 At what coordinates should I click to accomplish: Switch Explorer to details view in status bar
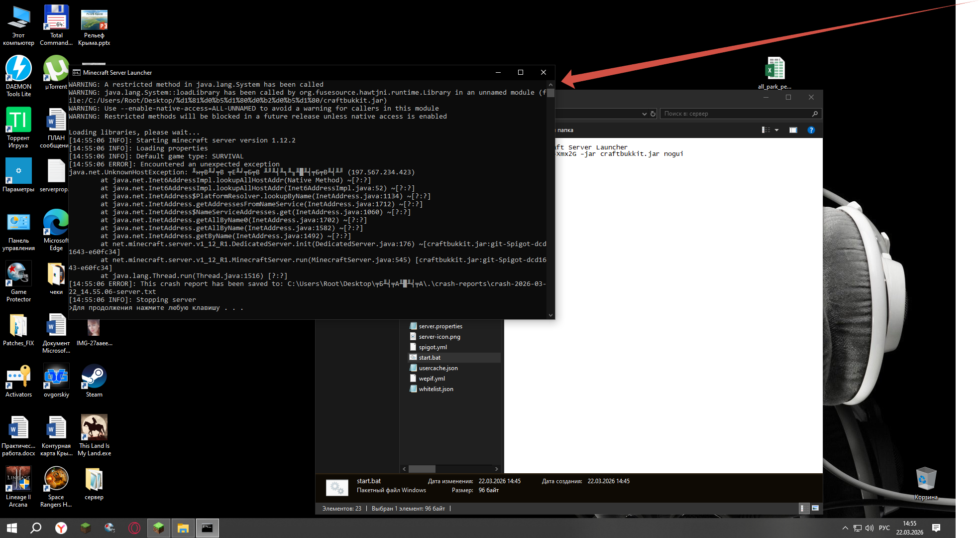point(802,508)
